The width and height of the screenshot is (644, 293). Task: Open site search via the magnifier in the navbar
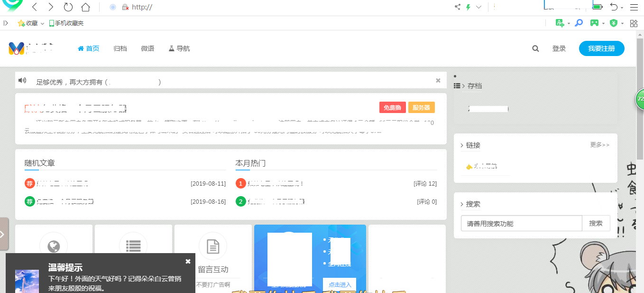pyautogui.click(x=535, y=48)
